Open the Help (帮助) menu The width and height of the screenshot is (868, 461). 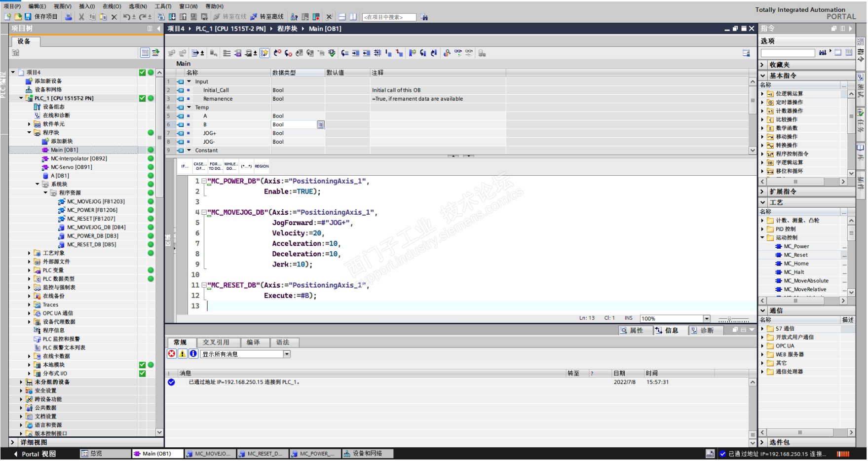coord(215,6)
